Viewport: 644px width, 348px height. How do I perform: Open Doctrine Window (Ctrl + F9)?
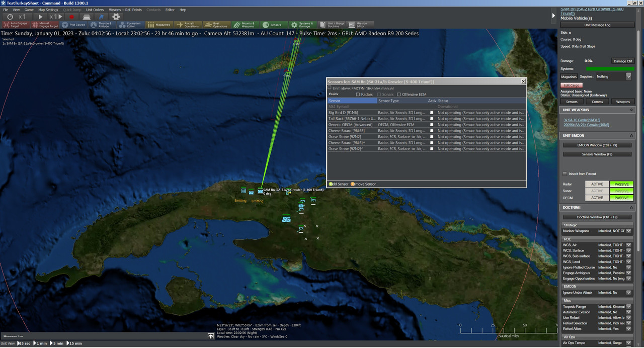click(x=597, y=217)
